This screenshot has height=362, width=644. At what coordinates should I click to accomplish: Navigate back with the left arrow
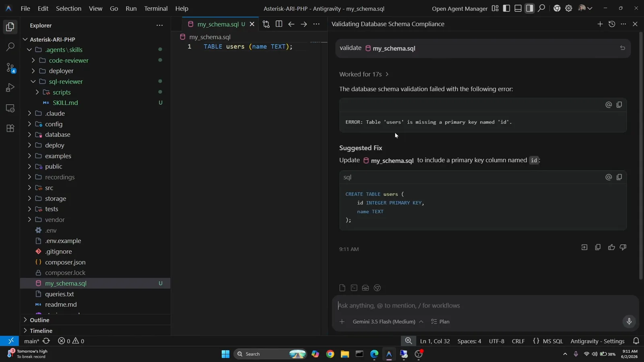291,24
